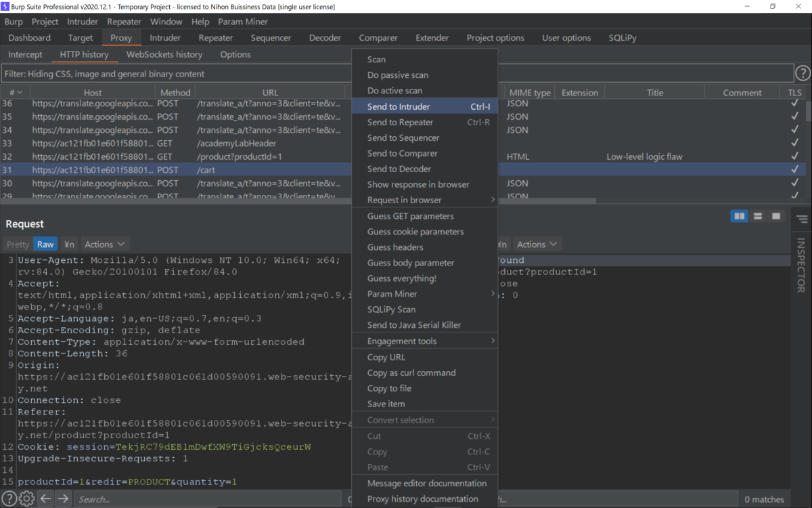Click the Burp Suite logo in title bar
Viewport: 812px width, 508px height.
5,6
